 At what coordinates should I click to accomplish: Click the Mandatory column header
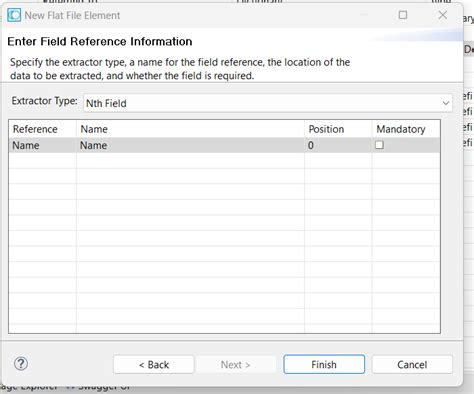point(406,129)
